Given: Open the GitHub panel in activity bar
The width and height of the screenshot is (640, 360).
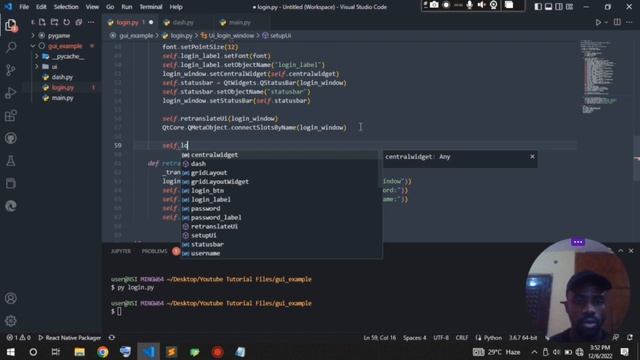Looking at the screenshot, I should point(11,138).
